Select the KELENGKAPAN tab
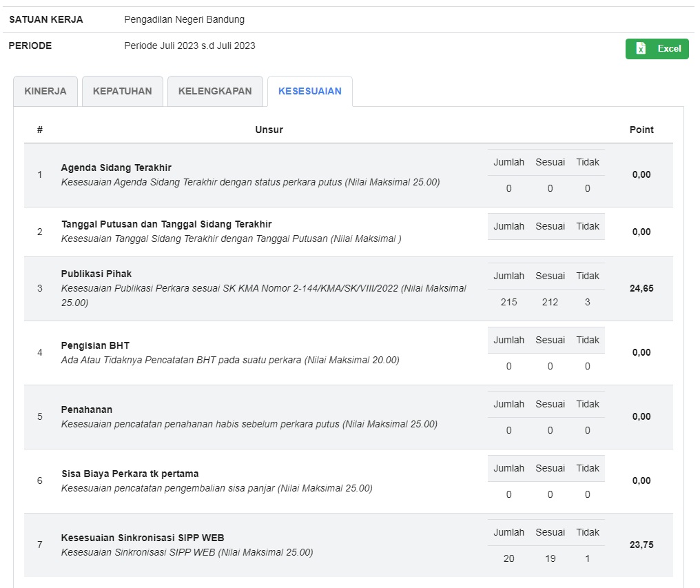This screenshot has width=700, height=588. pos(215,91)
